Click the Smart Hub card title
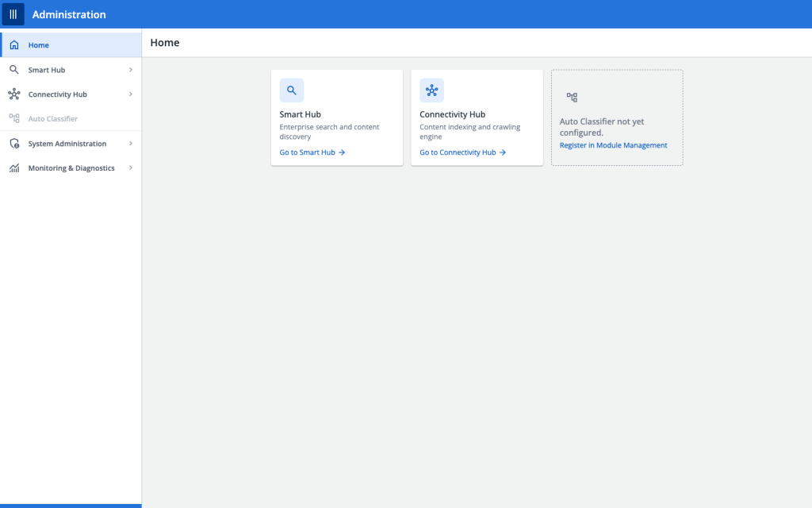Viewport: 812px width, 508px height. point(300,114)
